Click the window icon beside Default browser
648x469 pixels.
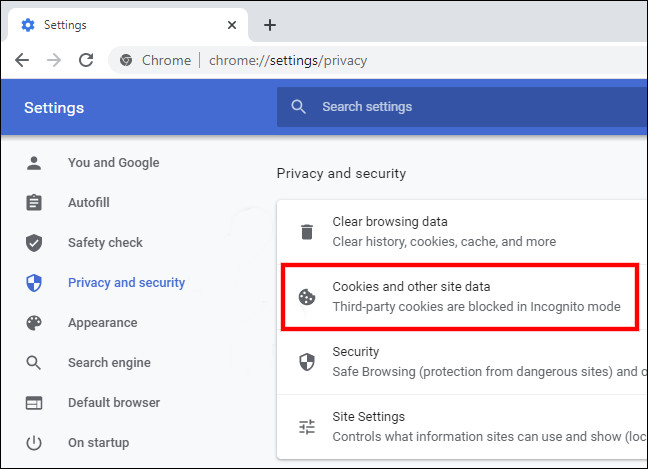[x=34, y=402]
